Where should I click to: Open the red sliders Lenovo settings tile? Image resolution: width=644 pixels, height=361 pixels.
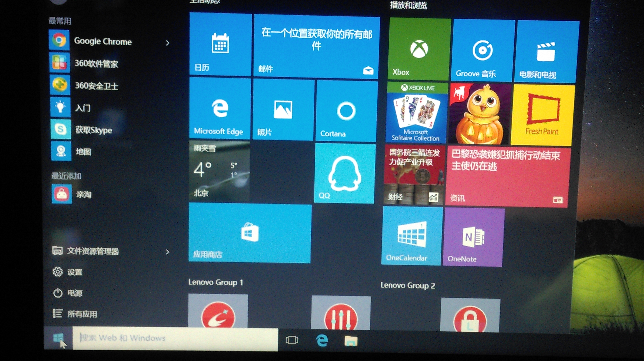[341, 313]
